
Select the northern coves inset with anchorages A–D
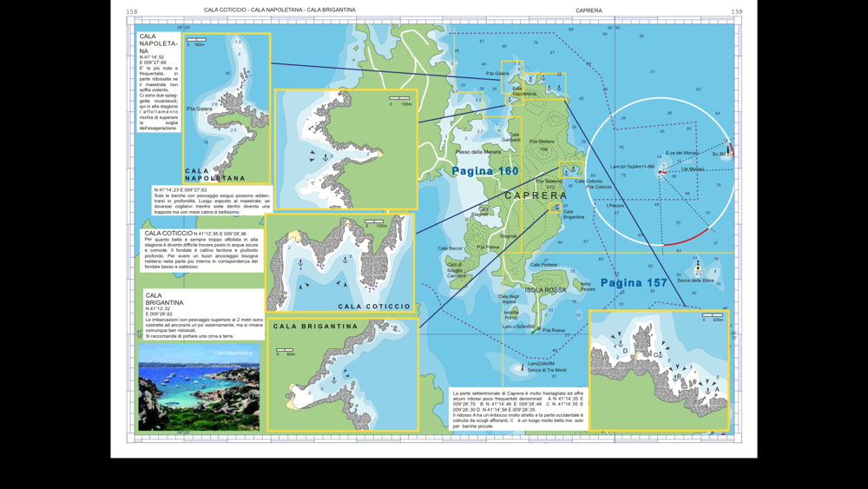659,370
